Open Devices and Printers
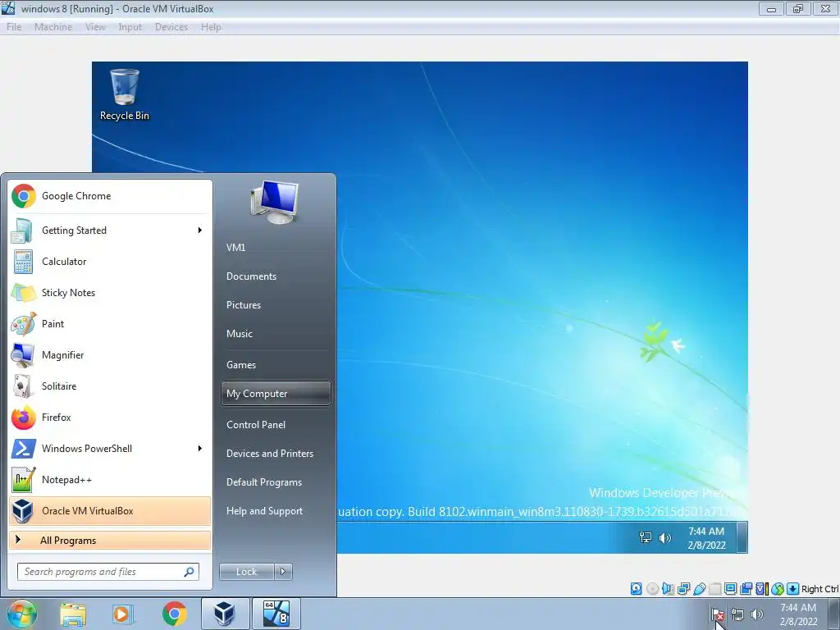 tap(276, 454)
